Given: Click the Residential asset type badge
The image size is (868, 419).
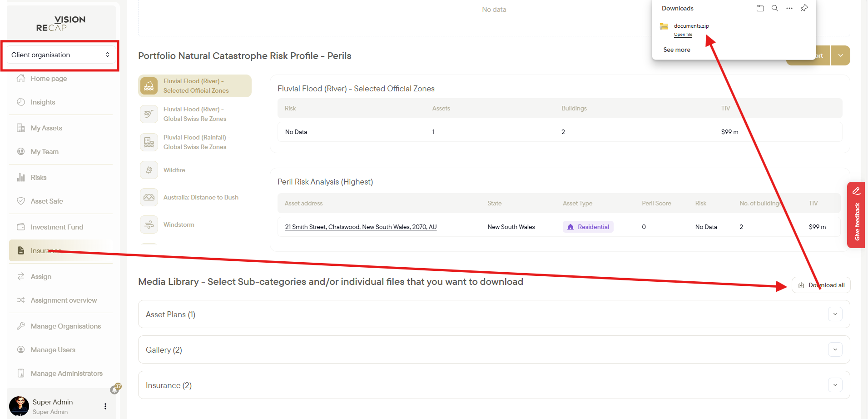Looking at the screenshot, I should 588,227.
